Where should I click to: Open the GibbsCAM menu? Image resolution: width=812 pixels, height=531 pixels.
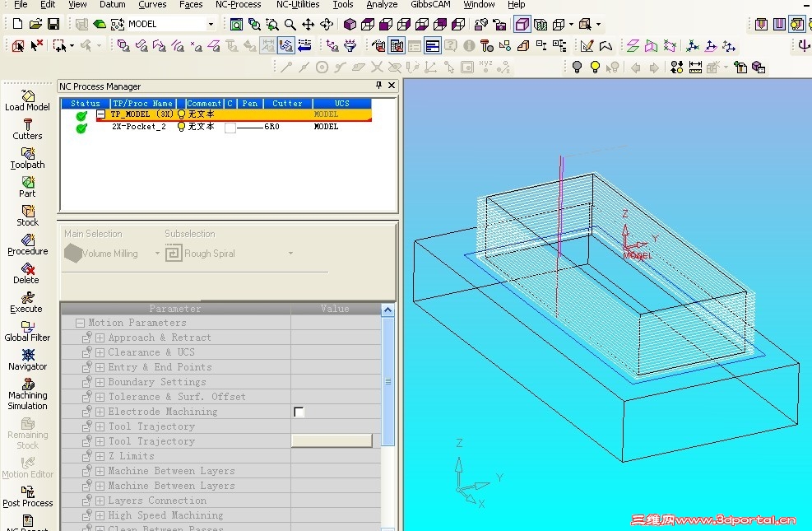coord(430,4)
